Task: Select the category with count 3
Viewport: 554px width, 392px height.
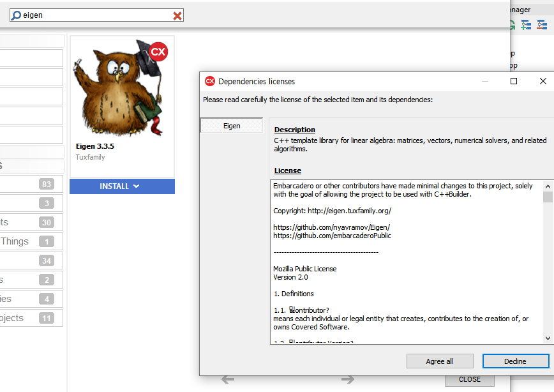Action: 31,203
